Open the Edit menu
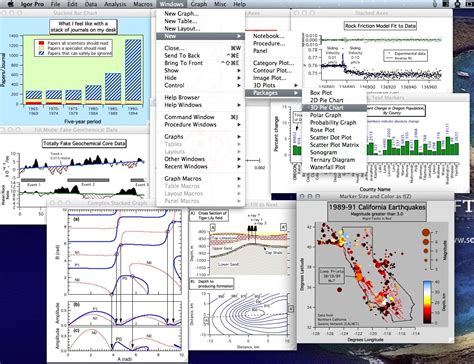This screenshot has width=474, height=364. tap(72, 4)
